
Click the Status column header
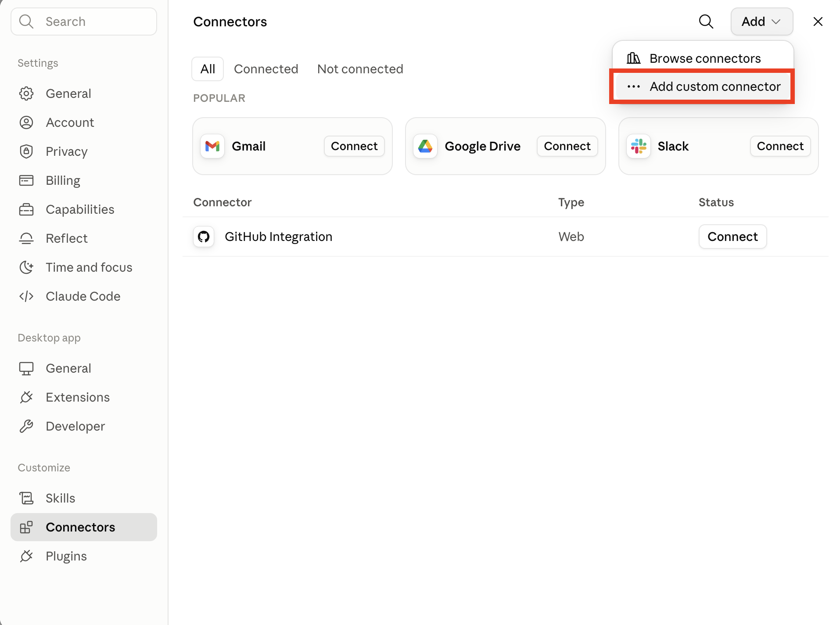(x=716, y=202)
